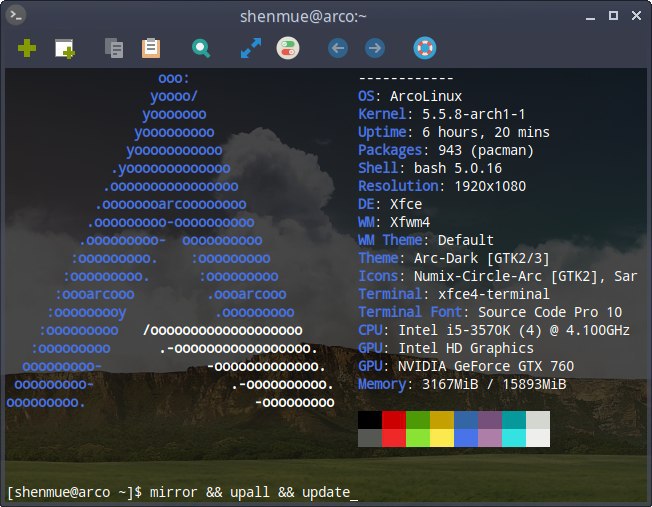Click the 'OS: ArcoLinux' line

[410, 96]
